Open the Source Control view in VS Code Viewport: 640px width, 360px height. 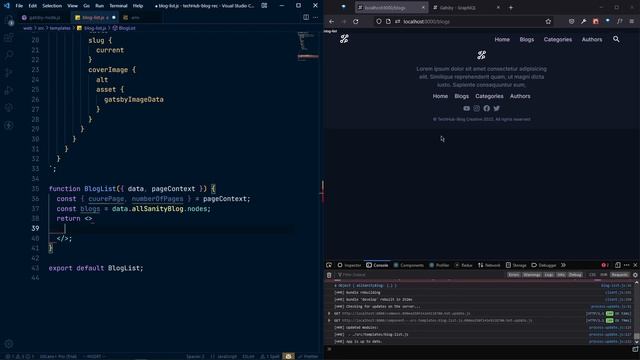[x=9, y=73]
